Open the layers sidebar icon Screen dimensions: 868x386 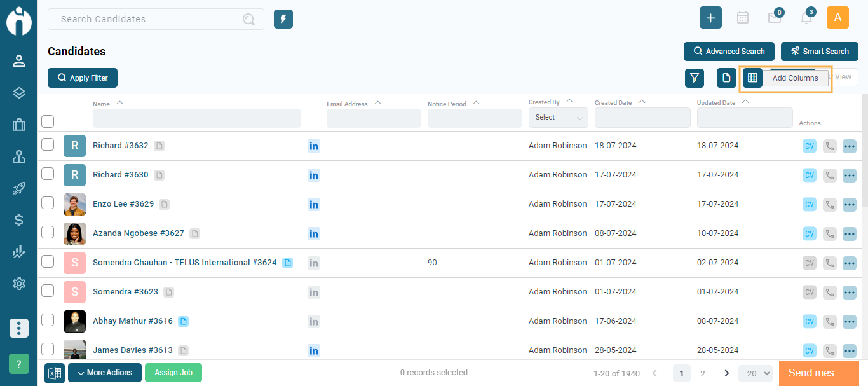click(19, 93)
